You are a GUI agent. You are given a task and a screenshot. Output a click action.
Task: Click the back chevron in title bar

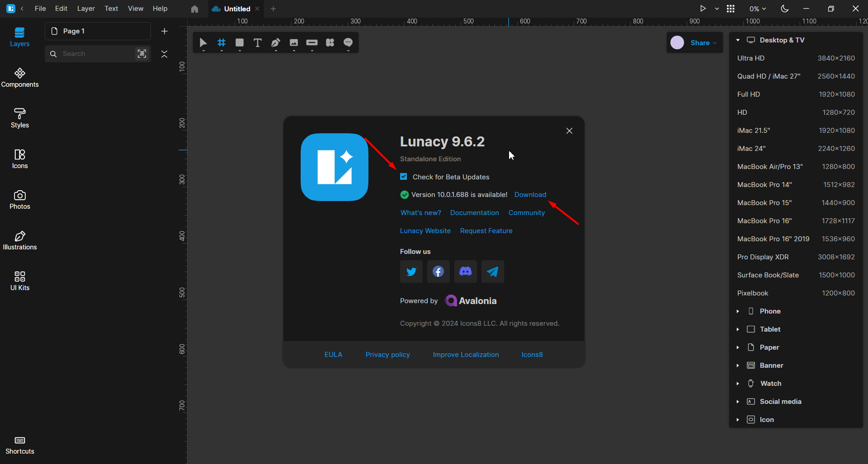(22, 9)
